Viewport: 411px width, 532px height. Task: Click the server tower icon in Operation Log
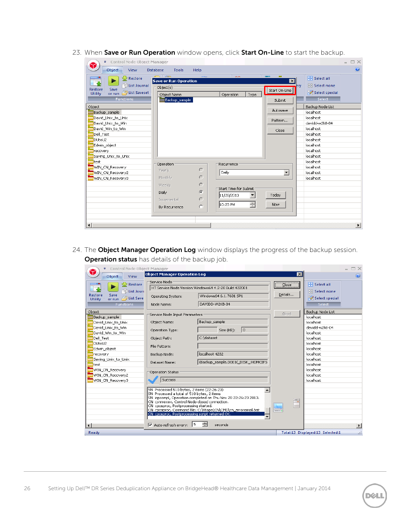point(296,403)
